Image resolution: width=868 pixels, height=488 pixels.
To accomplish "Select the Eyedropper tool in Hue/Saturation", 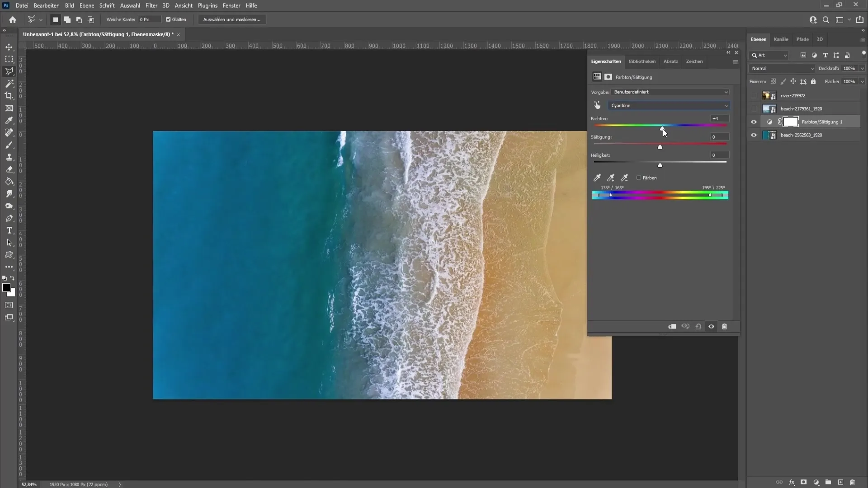I will 597,178.
